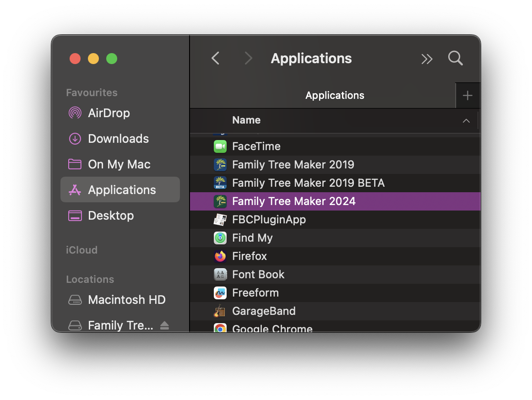Open the Finder search magnifier
The height and width of the screenshot is (400, 532).
click(456, 59)
